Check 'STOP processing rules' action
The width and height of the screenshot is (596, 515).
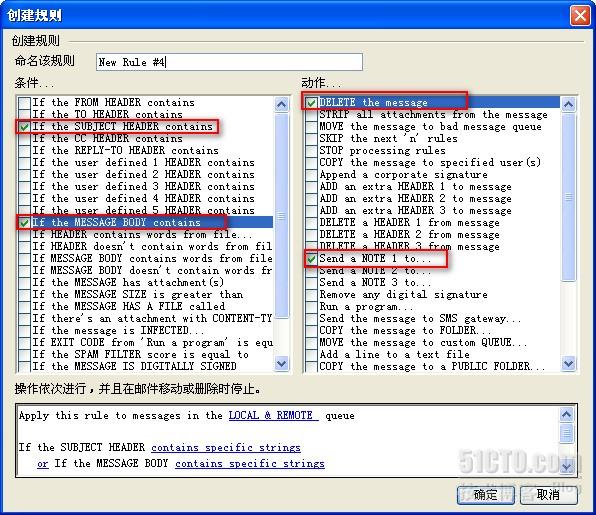click(x=312, y=151)
